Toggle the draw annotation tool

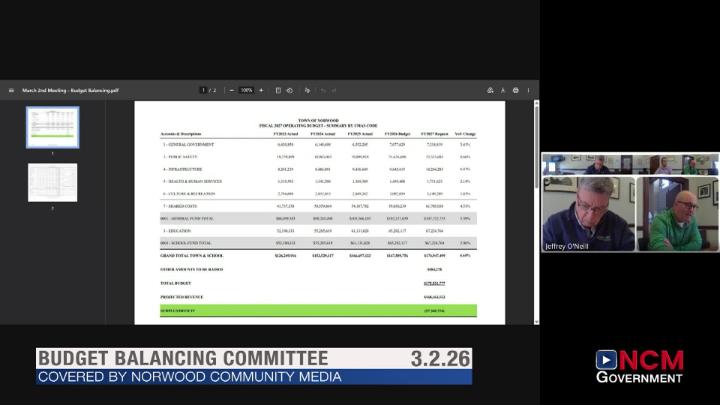click(x=305, y=90)
